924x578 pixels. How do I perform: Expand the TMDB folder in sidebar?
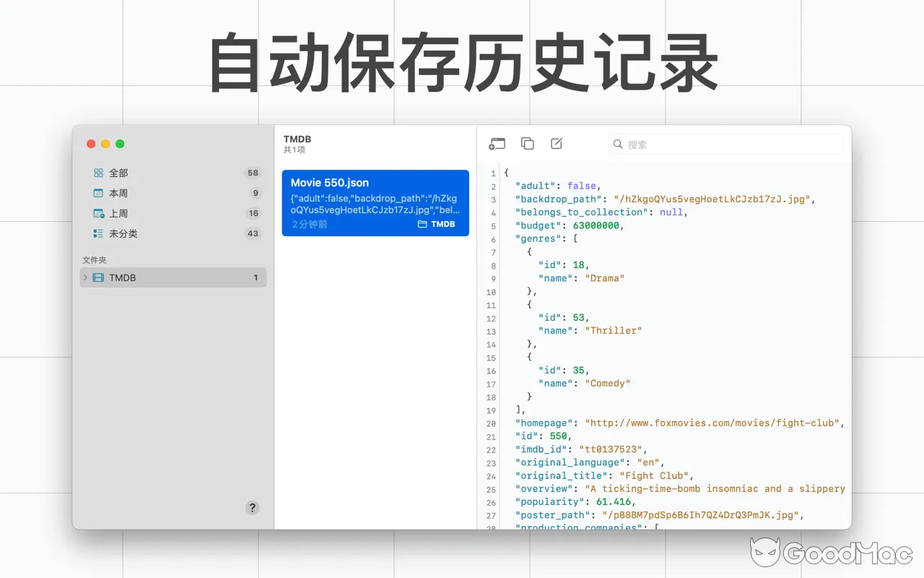click(x=84, y=277)
